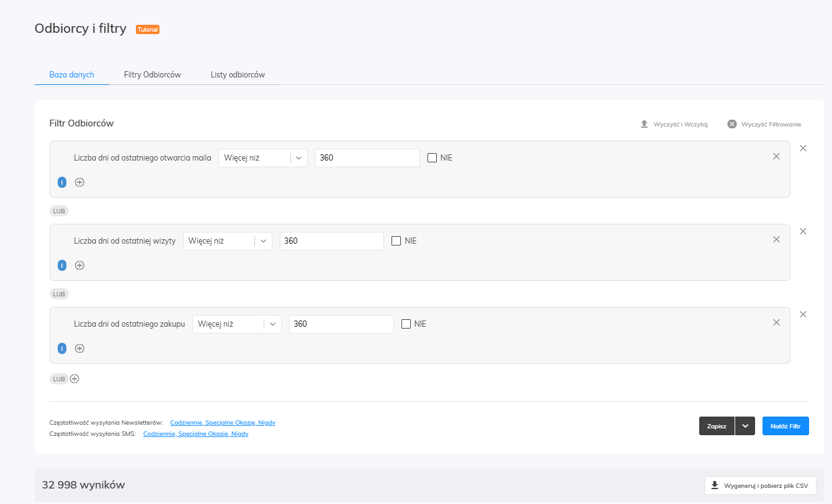Click the Wyczyść i Wczytaj upload icon

[x=644, y=124]
